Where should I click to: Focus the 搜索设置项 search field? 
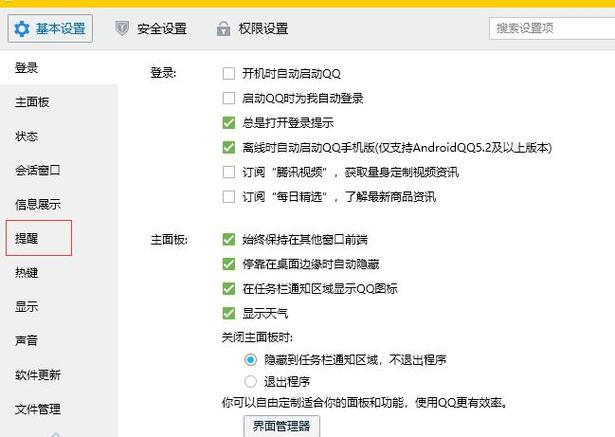coord(552,28)
